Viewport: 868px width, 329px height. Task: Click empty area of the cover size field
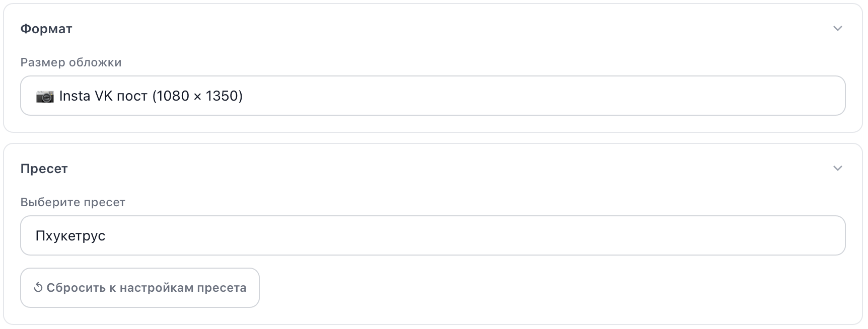tap(503, 96)
